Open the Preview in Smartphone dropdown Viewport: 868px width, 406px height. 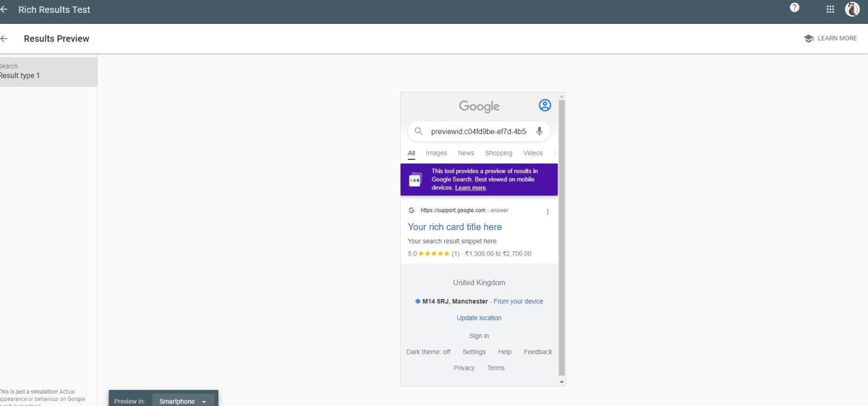[184, 401]
